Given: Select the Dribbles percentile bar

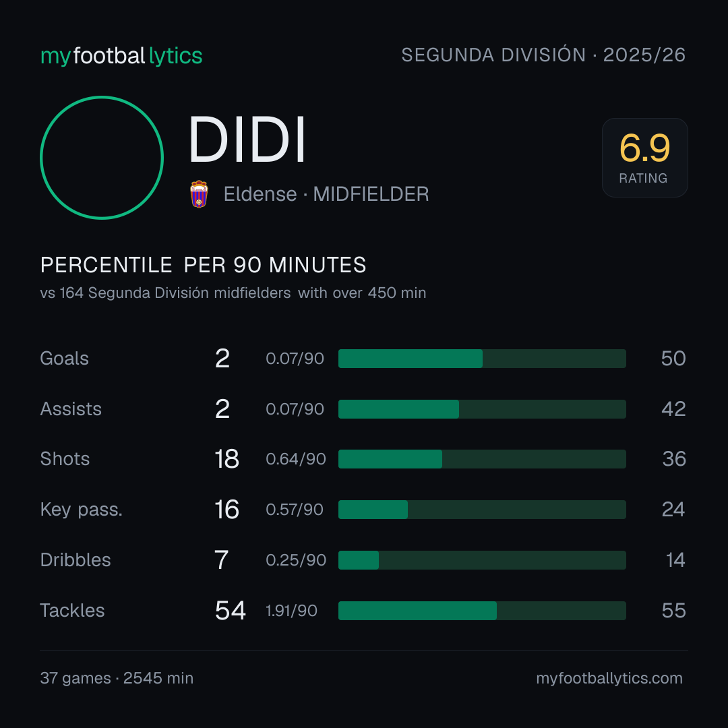Looking at the screenshot, I should (482, 560).
